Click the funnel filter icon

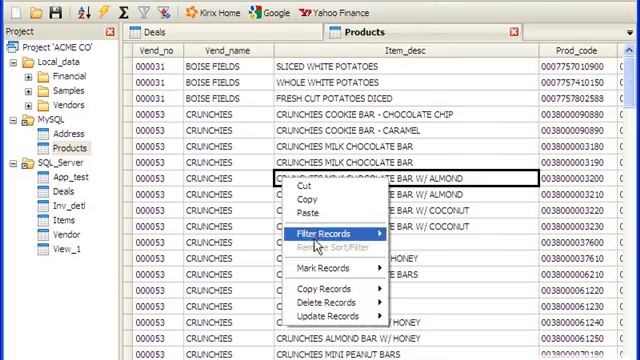(144, 13)
